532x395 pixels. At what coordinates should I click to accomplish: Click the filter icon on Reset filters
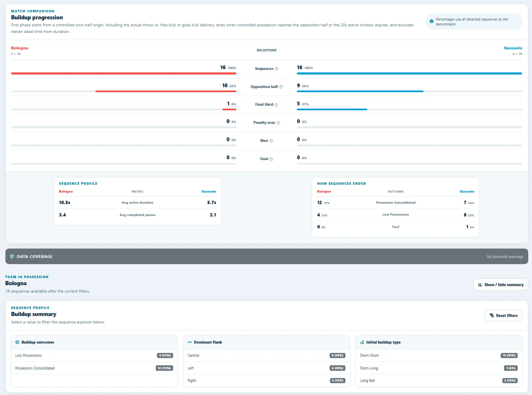(492, 316)
